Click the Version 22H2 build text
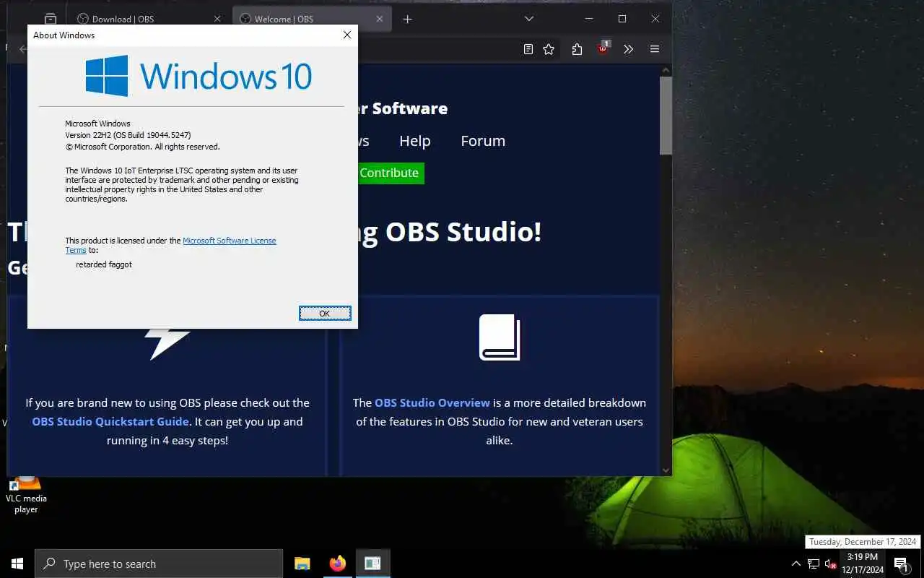The width and height of the screenshot is (924, 578). [x=128, y=135]
